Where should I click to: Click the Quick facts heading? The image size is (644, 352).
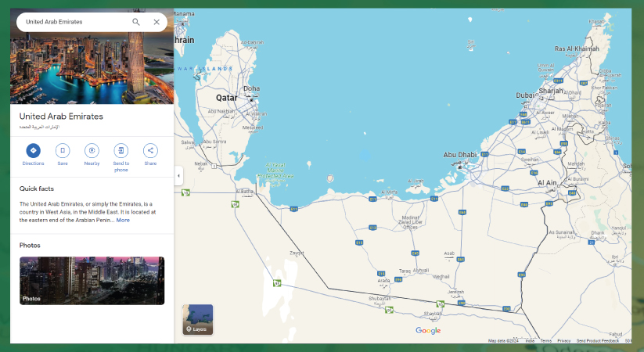click(x=37, y=189)
